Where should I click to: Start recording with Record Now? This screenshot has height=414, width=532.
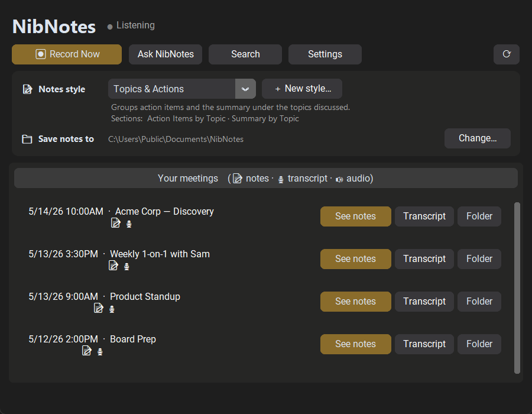point(67,54)
